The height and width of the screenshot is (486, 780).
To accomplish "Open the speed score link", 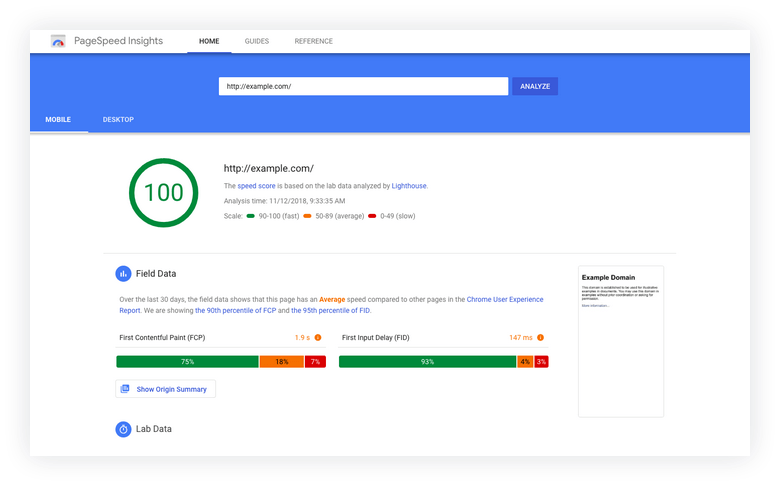I will [256, 186].
